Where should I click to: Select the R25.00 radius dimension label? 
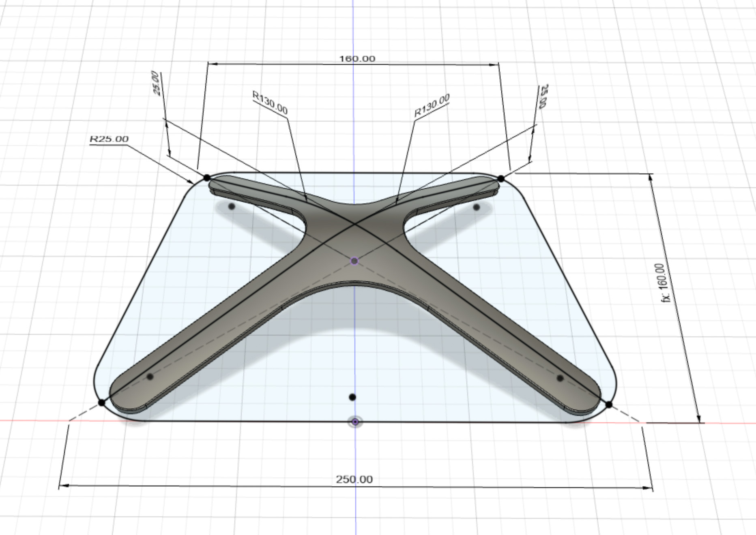point(109,139)
